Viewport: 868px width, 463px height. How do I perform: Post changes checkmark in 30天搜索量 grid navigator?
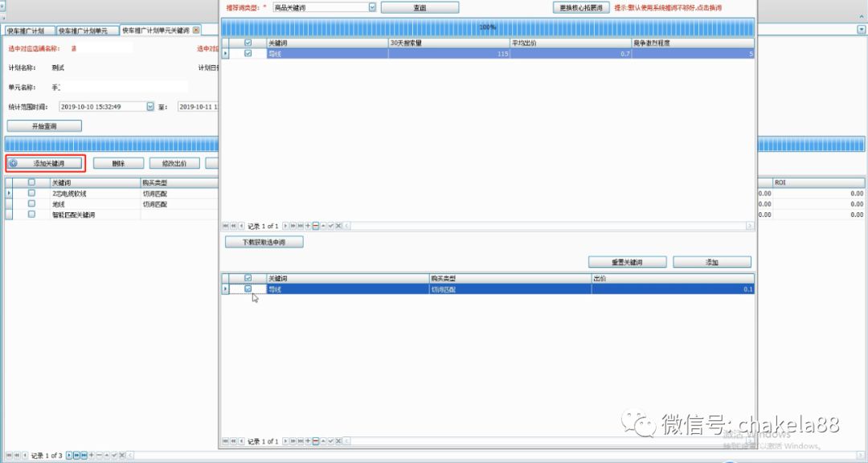(x=330, y=226)
